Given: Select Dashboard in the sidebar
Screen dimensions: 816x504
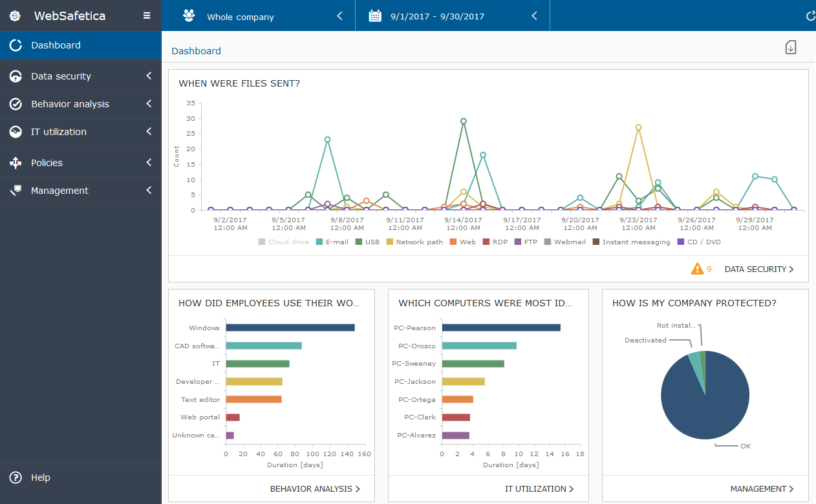Looking at the screenshot, I should coord(56,45).
